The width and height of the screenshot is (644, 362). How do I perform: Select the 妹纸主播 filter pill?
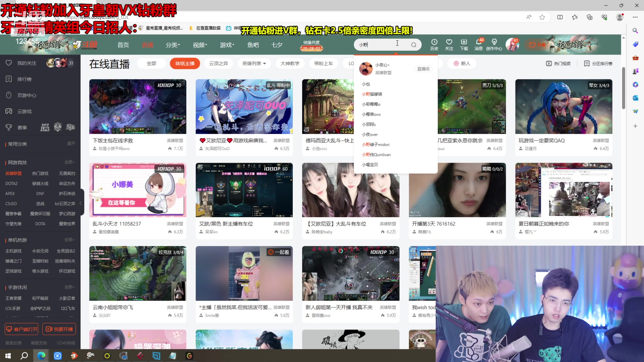coord(185,63)
